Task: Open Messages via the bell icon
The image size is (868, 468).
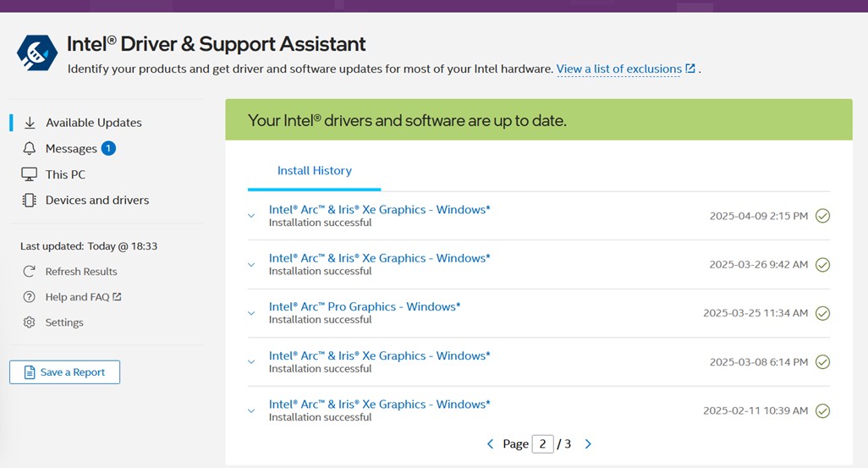Action: point(30,149)
